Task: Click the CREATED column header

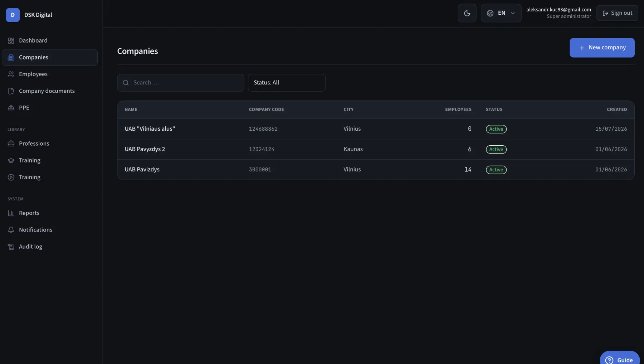Action: pyautogui.click(x=617, y=110)
